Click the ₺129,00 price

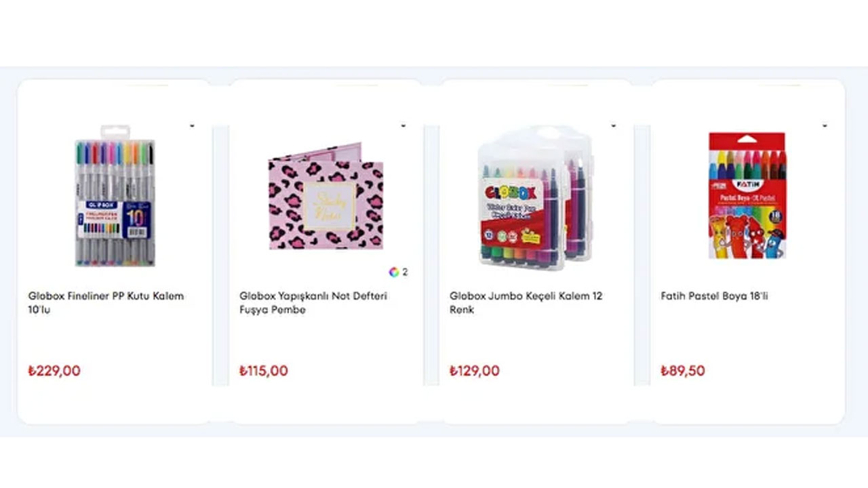pyautogui.click(x=475, y=371)
